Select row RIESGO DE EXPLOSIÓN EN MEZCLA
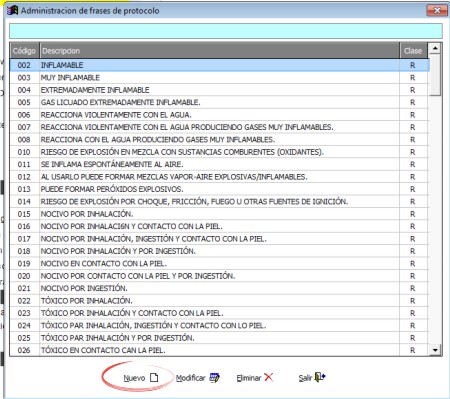Screen dimensions: 450x399 point(219,152)
